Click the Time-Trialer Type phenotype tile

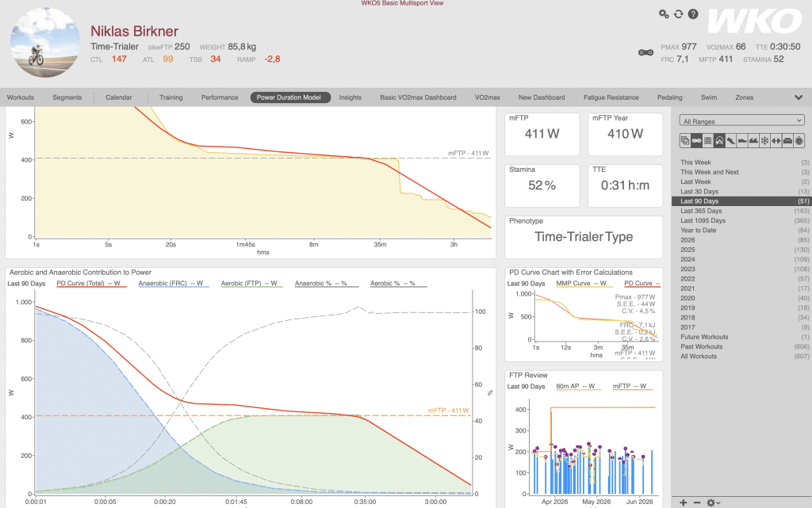(584, 237)
